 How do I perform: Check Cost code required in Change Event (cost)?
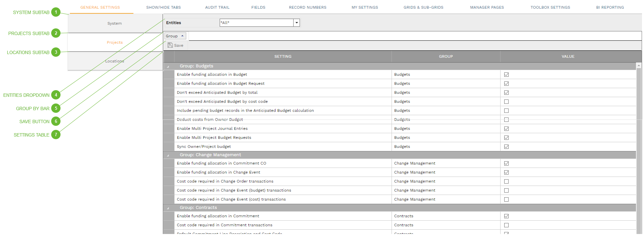click(506, 199)
